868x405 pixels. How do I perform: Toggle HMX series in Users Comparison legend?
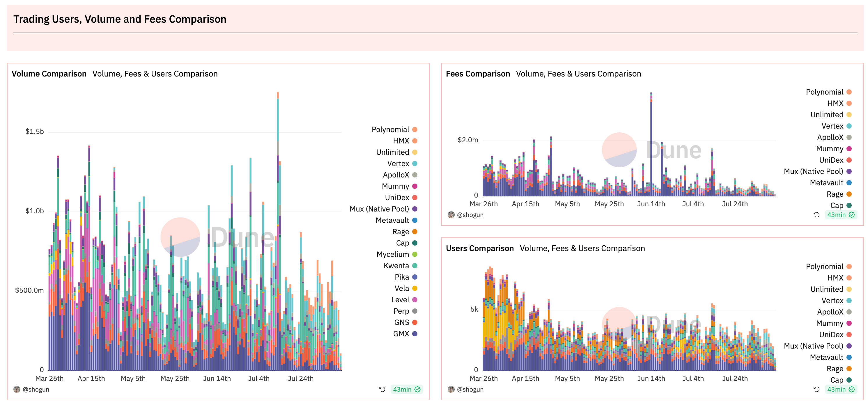coord(839,278)
